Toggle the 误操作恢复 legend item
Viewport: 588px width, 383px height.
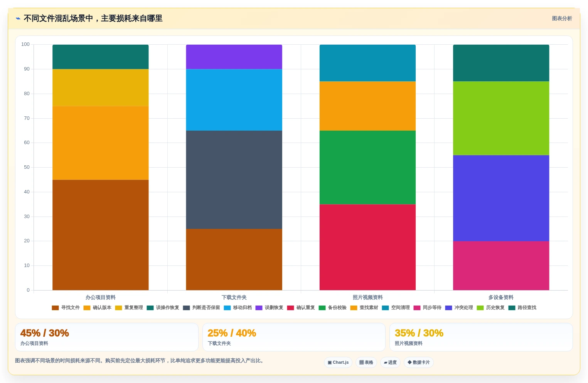click(163, 307)
